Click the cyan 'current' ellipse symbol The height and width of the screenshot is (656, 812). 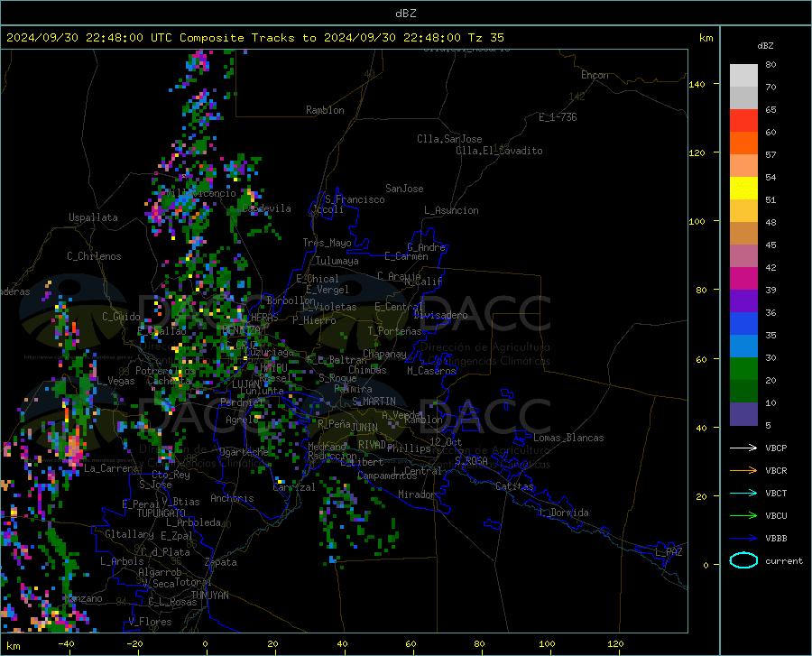(743, 560)
